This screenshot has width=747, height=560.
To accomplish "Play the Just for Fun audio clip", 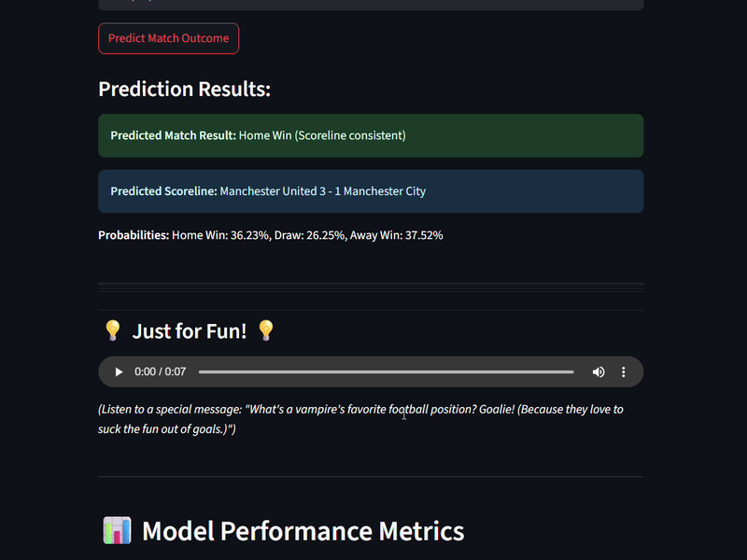I will (119, 371).
